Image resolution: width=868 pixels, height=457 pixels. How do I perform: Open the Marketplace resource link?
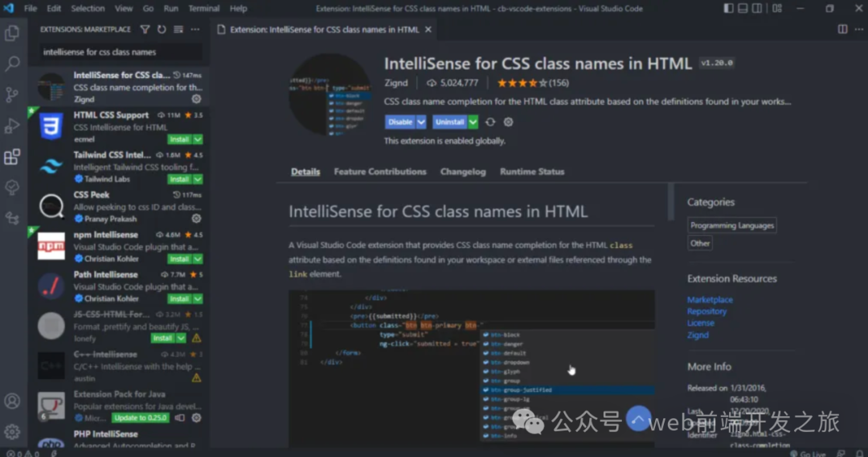coord(710,299)
